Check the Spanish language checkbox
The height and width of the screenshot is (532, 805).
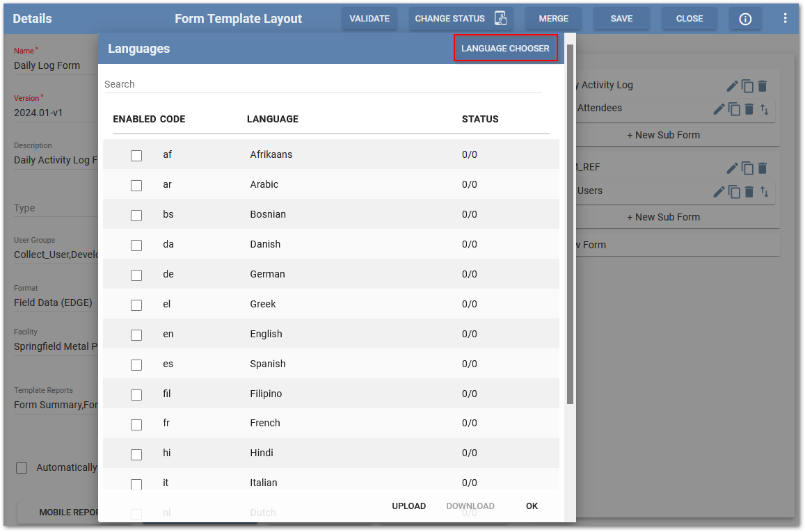136,364
